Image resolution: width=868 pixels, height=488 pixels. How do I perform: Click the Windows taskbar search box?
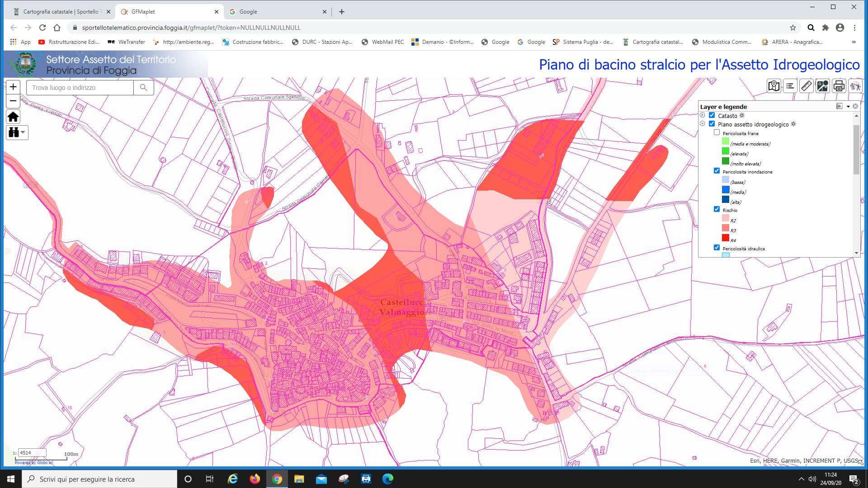pos(99,479)
